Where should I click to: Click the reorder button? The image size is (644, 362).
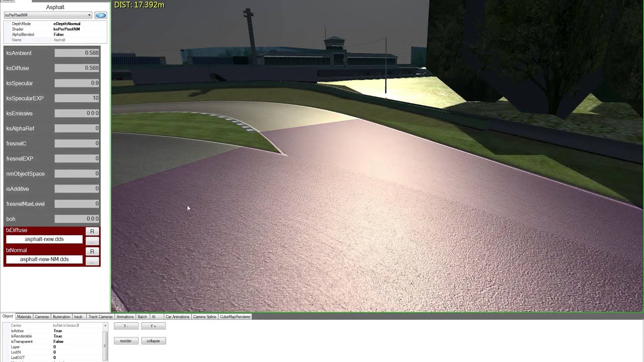pos(126,341)
